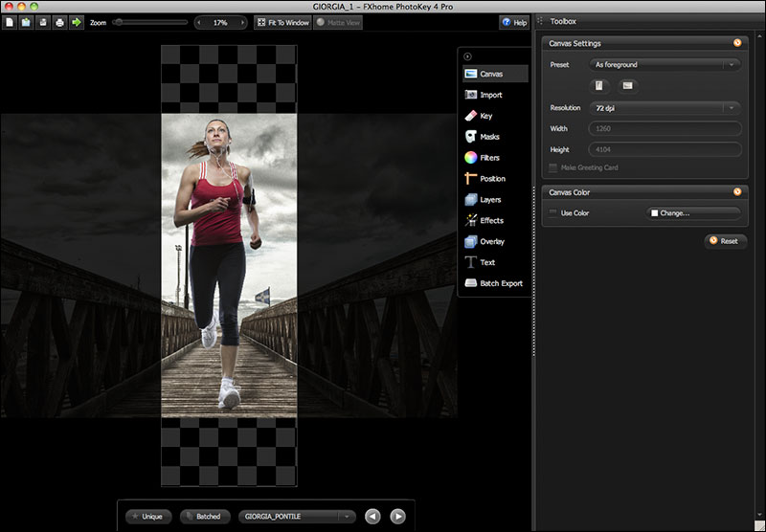Screen dimensions: 766x532
Task: Click the print icon in toolbar
Action: tap(59, 22)
